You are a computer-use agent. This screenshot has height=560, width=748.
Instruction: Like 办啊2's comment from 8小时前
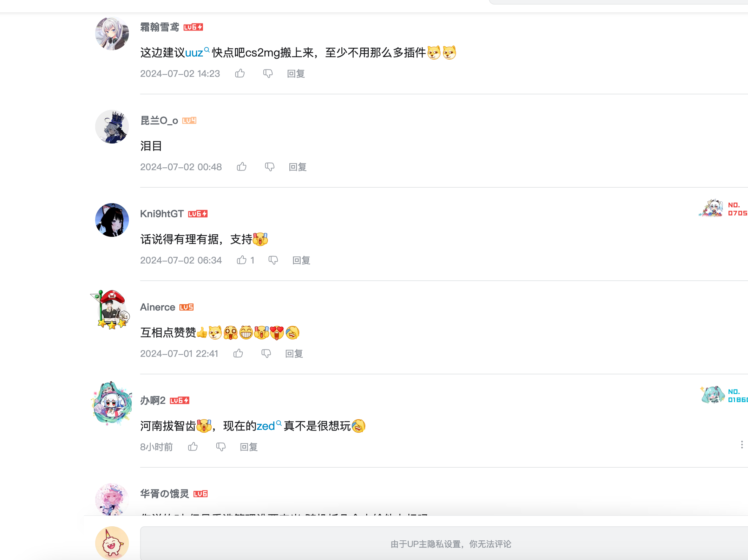[193, 447]
